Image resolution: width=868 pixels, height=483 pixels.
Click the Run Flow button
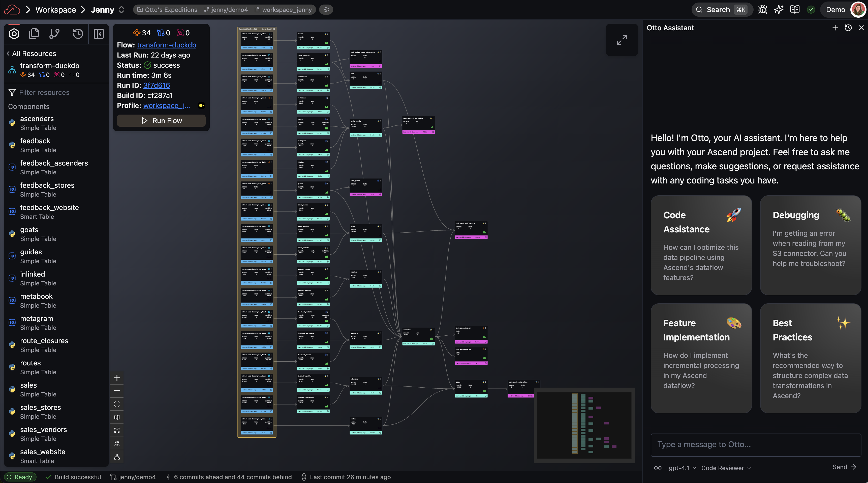(x=161, y=121)
